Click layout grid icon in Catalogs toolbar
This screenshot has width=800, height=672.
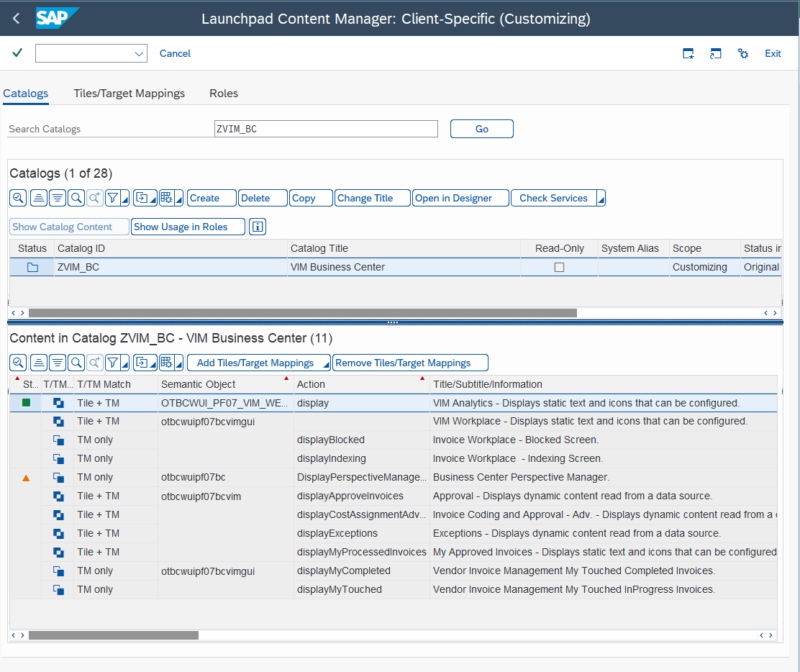click(x=166, y=198)
